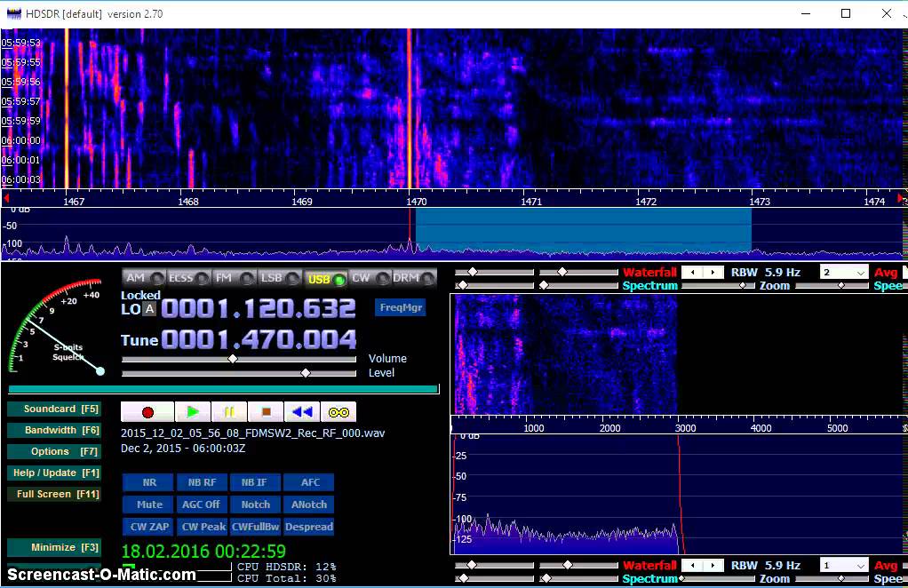Enable the ANotch auto notch filter
Viewport: 908px width, 588px height.
tap(309, 505)
